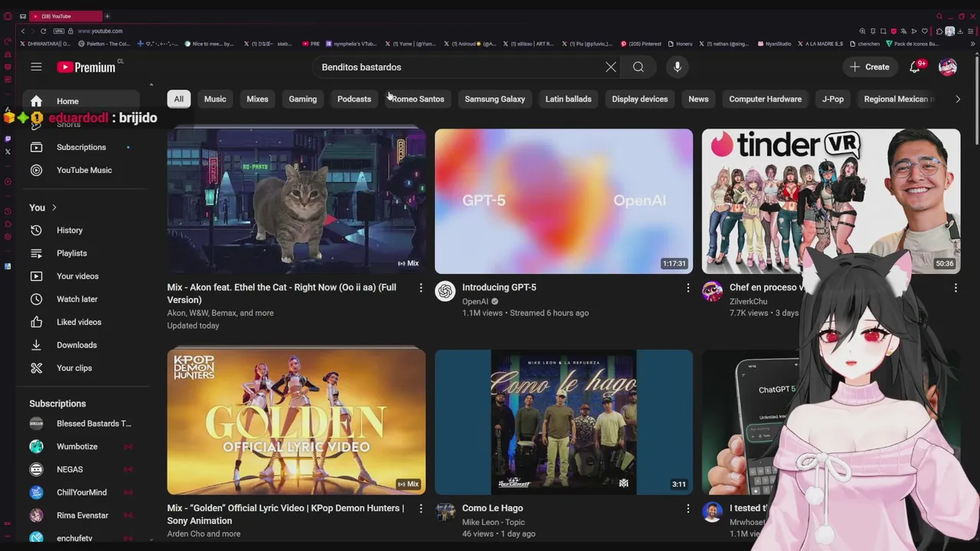Open the notifications bell
980x551 pixels.
click(915, 67)
